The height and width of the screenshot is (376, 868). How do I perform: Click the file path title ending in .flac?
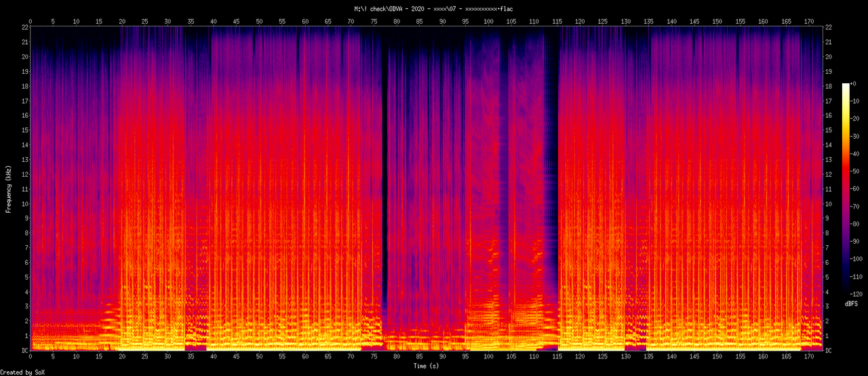(x=433, y=9)
